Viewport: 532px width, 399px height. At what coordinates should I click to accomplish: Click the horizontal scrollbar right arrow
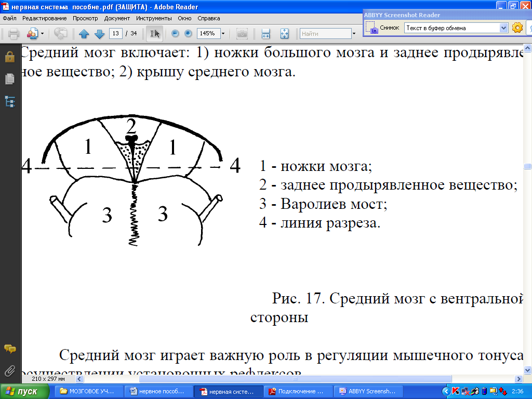click(x=518, y=379)
